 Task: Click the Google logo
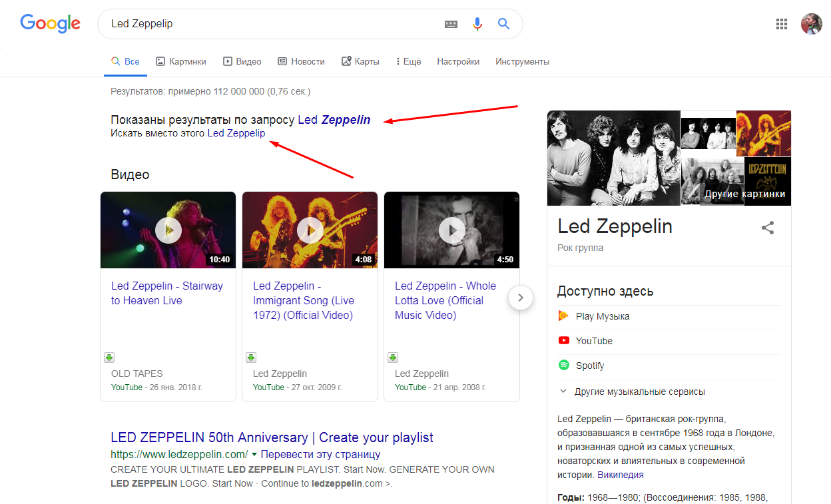tap(51, 23)
